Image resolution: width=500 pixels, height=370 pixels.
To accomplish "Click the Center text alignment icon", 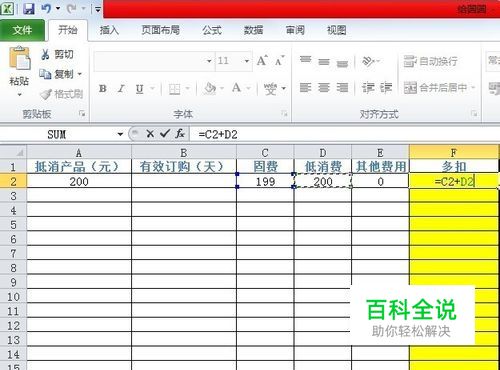I will point(324,88).
